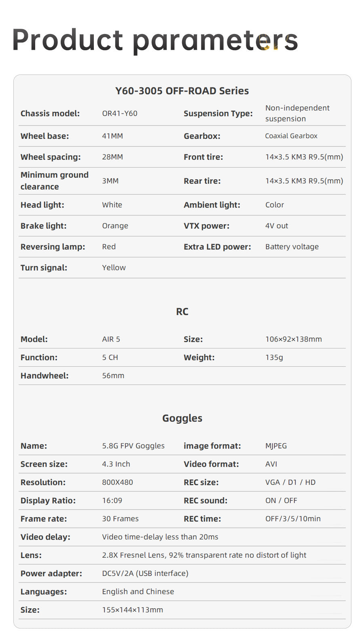Click the "English and Chinese" languages value
This screenshot has height=635, width=364.
coord(138,591)
